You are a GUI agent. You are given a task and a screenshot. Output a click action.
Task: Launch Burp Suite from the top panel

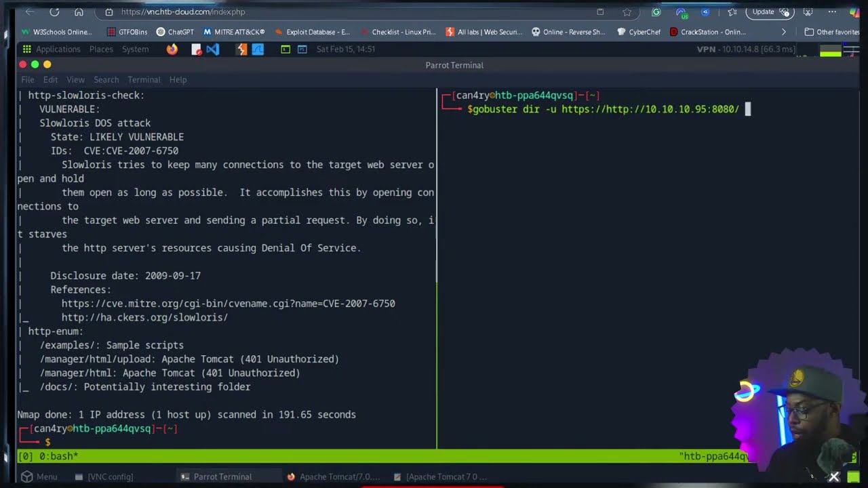click(241, 49)
